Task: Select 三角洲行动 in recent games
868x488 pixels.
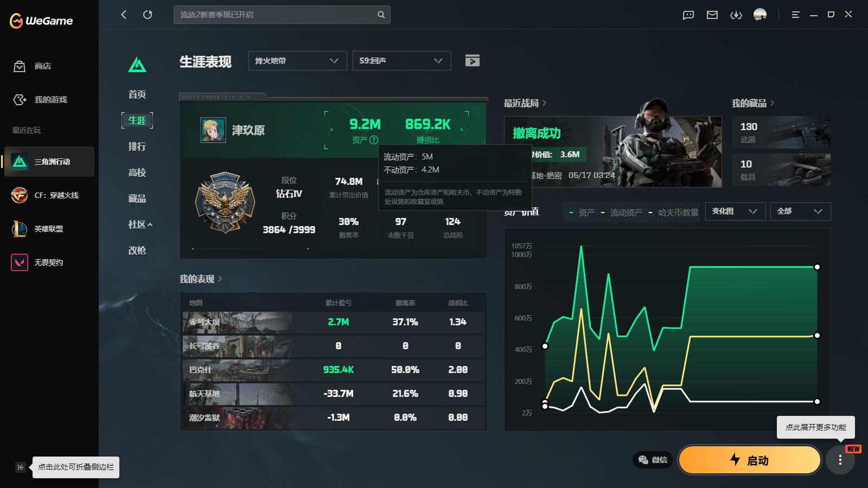Action: pos(49,162)
